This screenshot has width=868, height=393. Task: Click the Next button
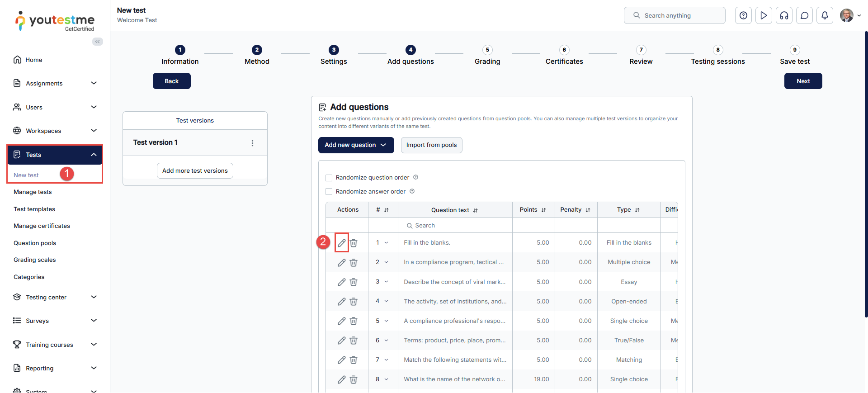tap(803, 81)
